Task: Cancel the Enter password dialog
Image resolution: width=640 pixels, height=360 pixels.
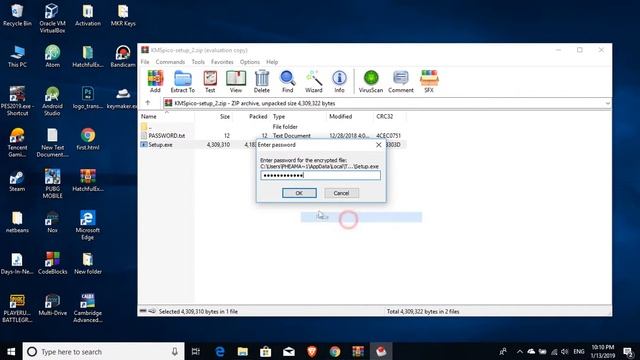Action: pyautogui.click(x=342, y=193)
